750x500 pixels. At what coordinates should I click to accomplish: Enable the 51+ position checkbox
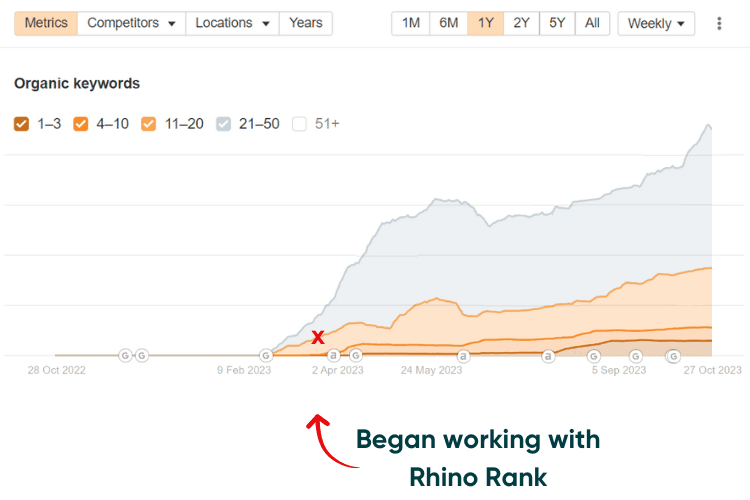[299, 124]
